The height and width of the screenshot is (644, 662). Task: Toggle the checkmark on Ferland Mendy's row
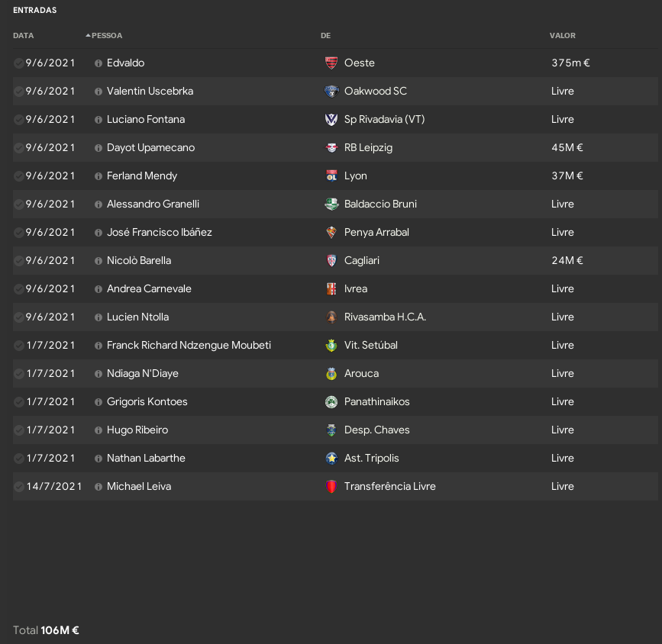[x=18, y=176]
